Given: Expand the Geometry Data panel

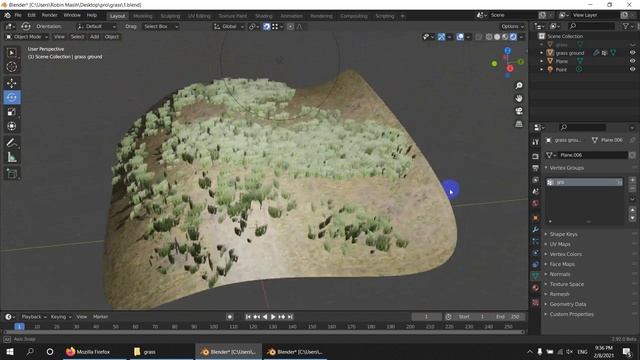Looking at the screenshot, I should click(x=567, y=304).
